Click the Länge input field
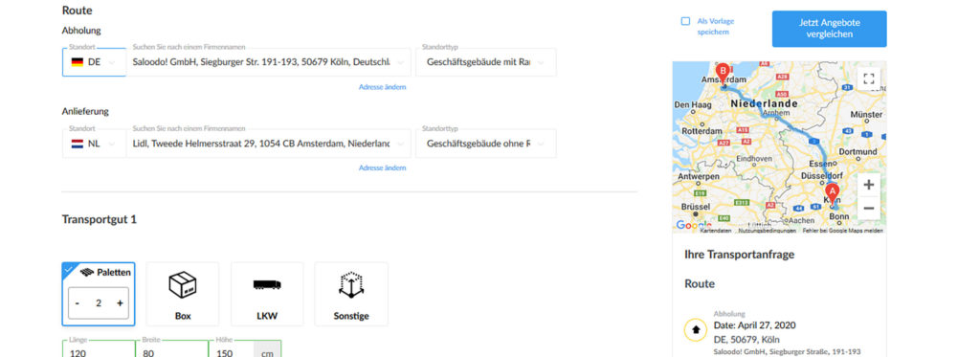 [x=99, y=349]
